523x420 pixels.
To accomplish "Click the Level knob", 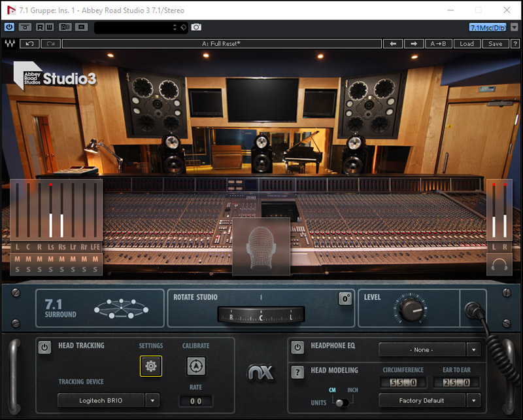I will point(411,309).
